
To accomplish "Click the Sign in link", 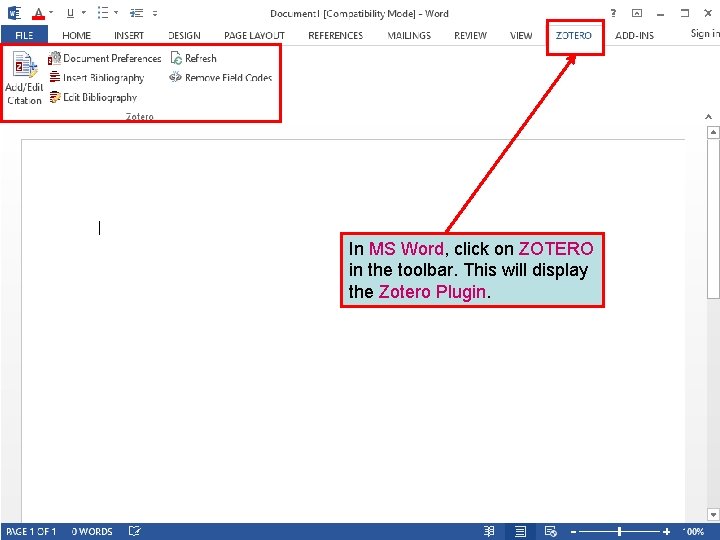I will [x=705, y=33].
